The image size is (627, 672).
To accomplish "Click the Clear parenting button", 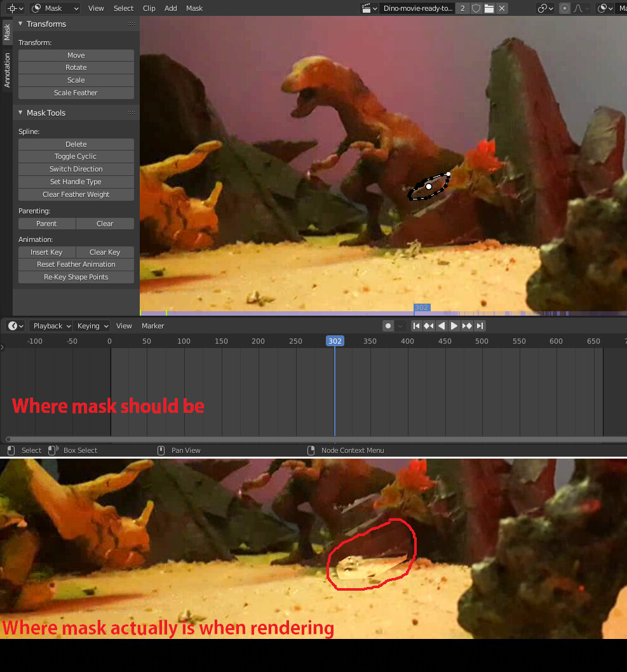I will (105, 224).
